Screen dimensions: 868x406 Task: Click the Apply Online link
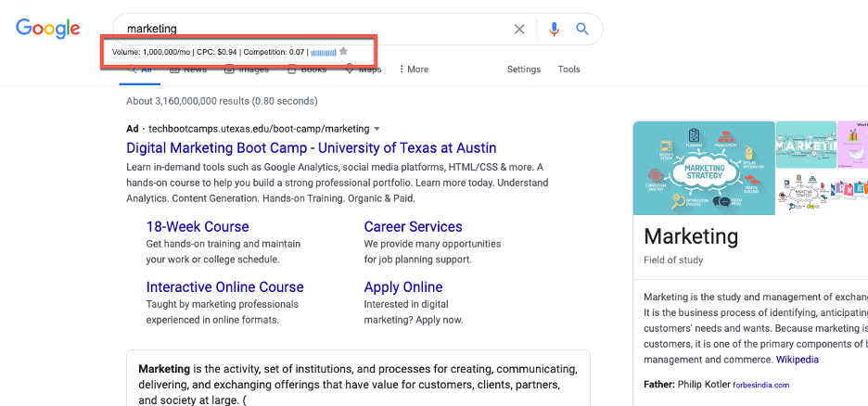[x=403, y=287]
